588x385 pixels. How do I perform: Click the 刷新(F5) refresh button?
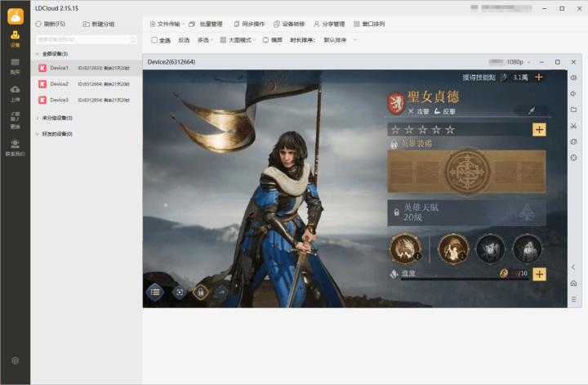tap(51, 24)
